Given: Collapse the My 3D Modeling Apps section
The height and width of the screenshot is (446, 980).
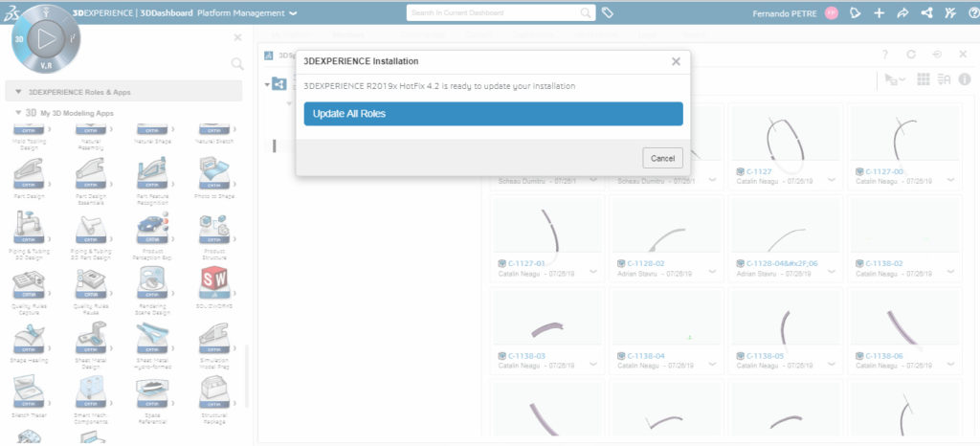Looking at the screenshot, I should 18,113.
